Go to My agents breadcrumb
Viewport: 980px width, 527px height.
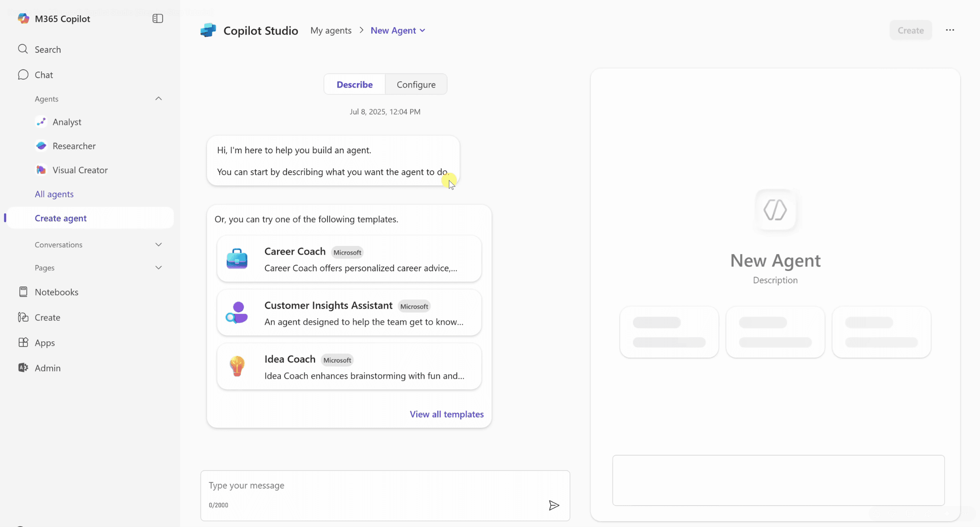coord(331,30)
